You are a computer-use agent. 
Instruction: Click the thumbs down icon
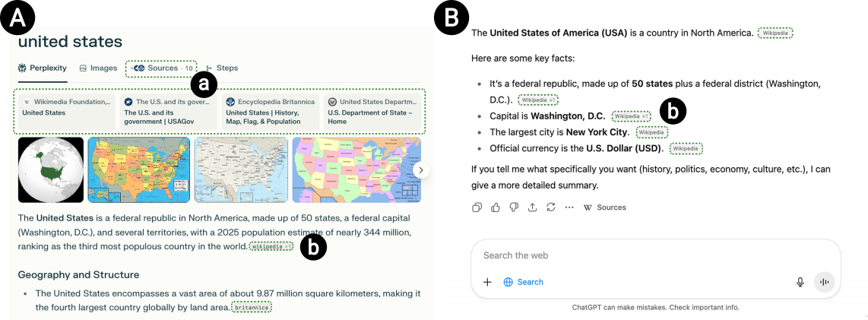point(514,208)
